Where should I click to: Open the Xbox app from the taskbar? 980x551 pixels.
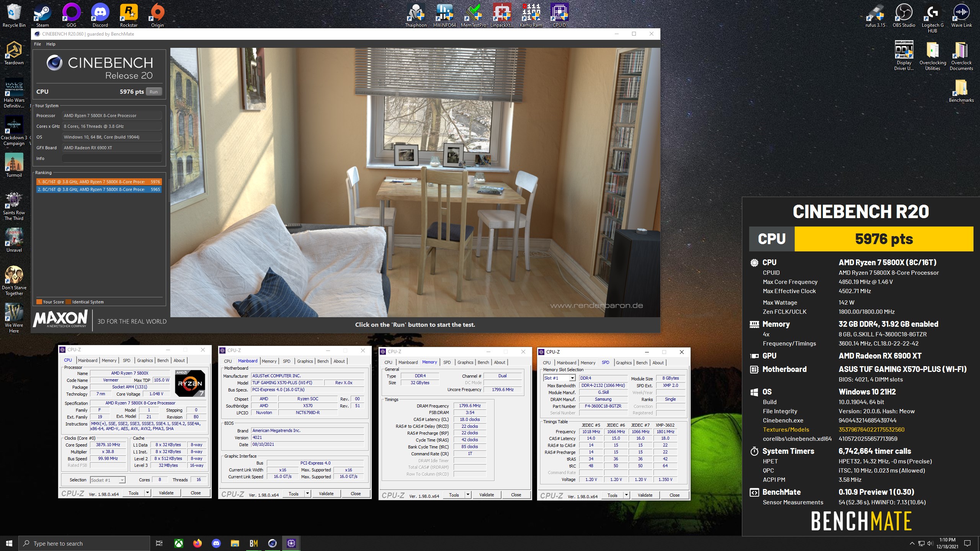tap(179, 543)
